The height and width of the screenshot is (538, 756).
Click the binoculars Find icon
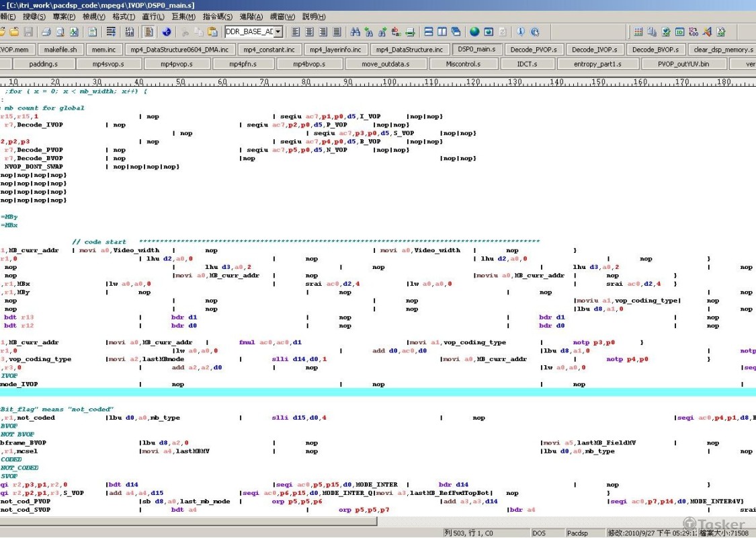coord(355,32)
